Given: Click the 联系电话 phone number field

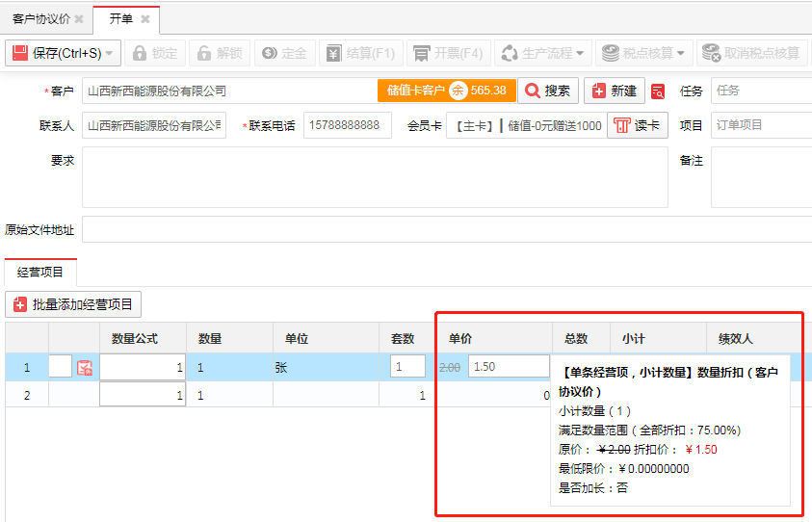Looking at the screenshot, I should [347, 125].
